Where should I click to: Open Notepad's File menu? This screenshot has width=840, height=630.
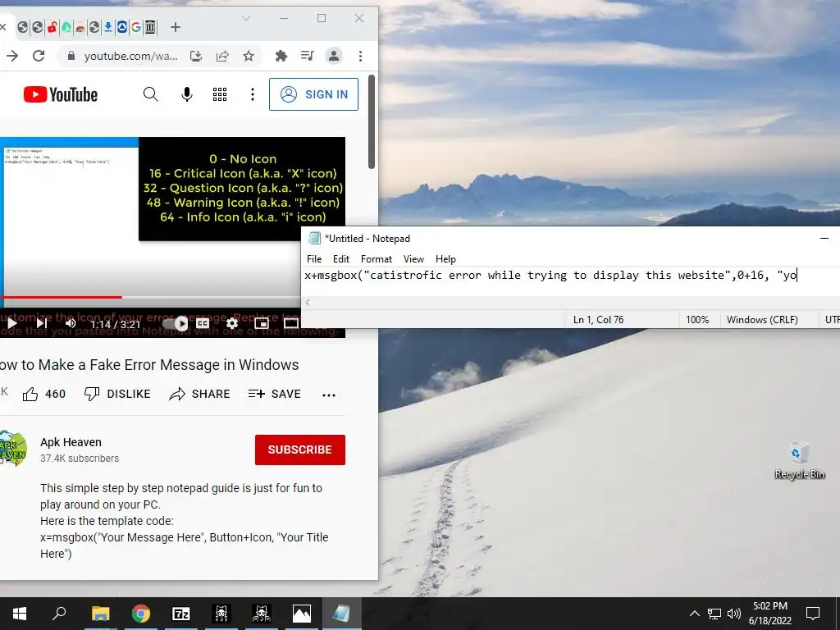pyautogui.click(x=314, y=258)
